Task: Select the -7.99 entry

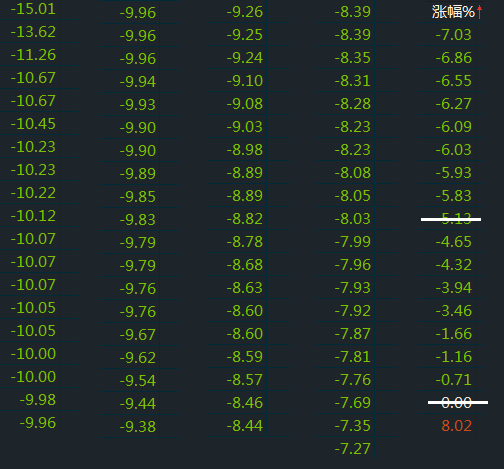Action: (x=353, y=242)
